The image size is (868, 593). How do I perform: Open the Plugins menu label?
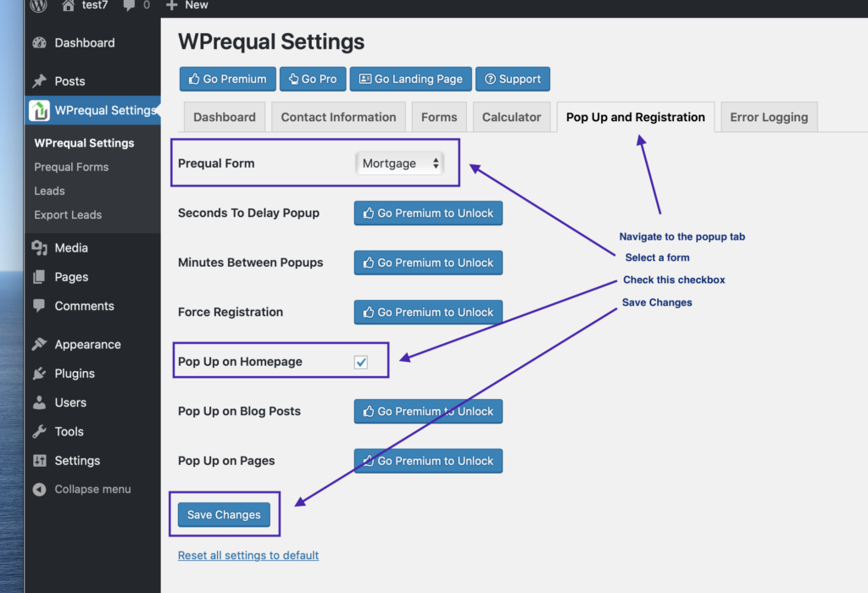(x=75, y=374)
